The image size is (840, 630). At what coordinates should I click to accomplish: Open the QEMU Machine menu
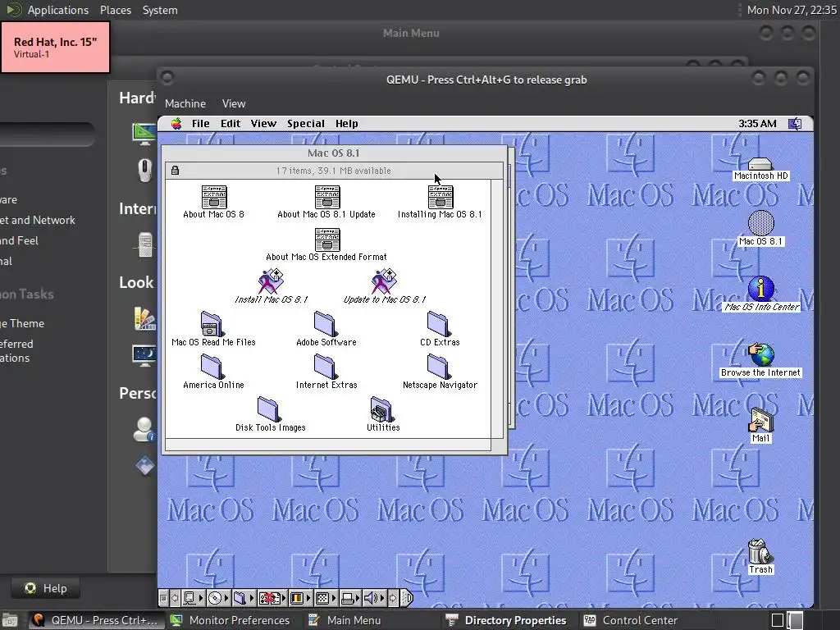click(185, 103)
